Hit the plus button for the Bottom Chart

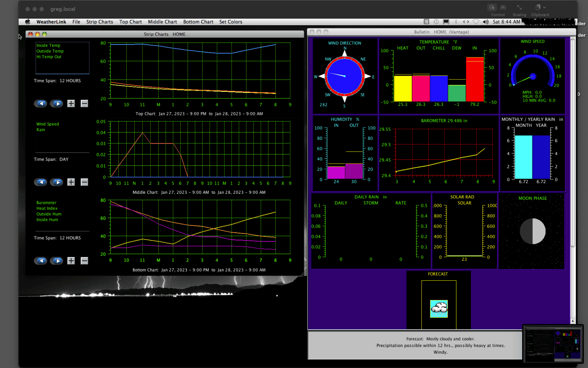[x=71, y=261]
